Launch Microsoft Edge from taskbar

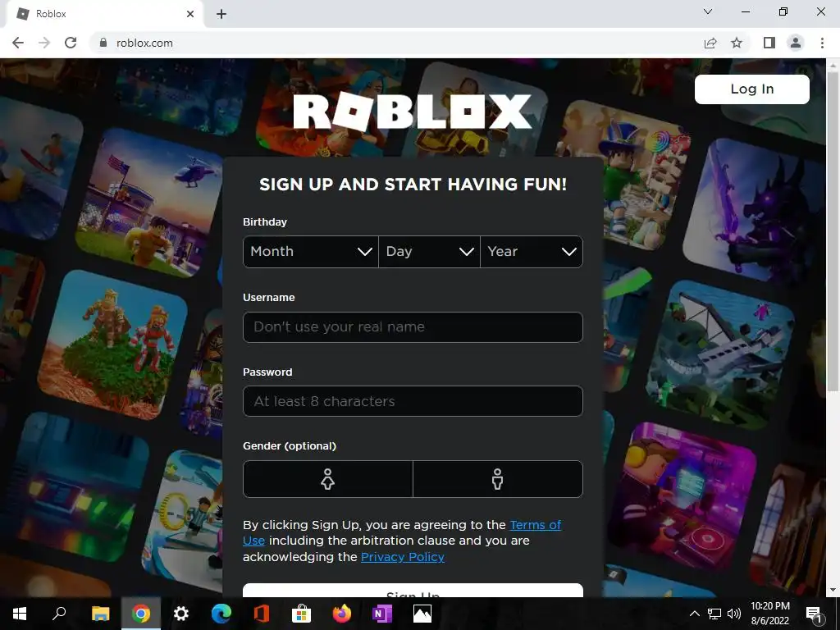point(221,614)
